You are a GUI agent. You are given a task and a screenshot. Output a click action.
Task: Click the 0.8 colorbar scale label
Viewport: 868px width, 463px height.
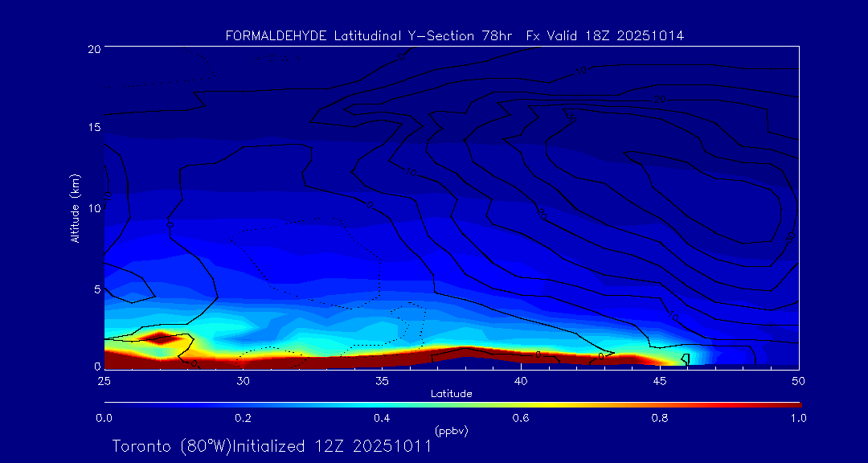pyautogui.click(x=659, y=419)
